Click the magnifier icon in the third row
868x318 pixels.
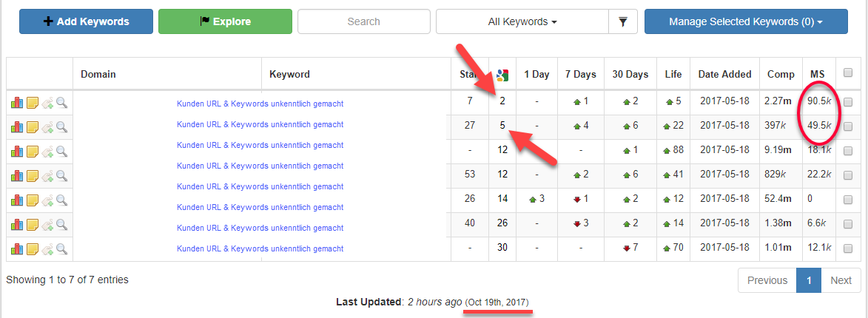click(x=61, y=151)
